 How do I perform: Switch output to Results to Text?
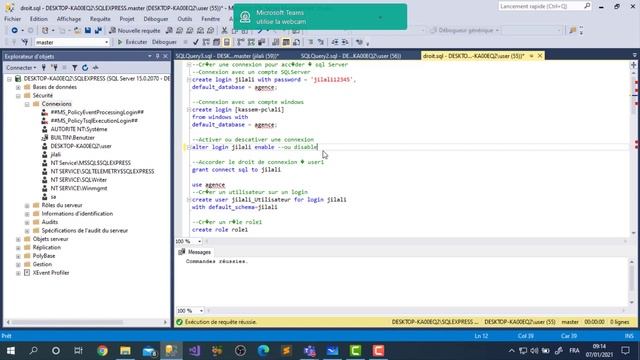[x=276, y=42]
